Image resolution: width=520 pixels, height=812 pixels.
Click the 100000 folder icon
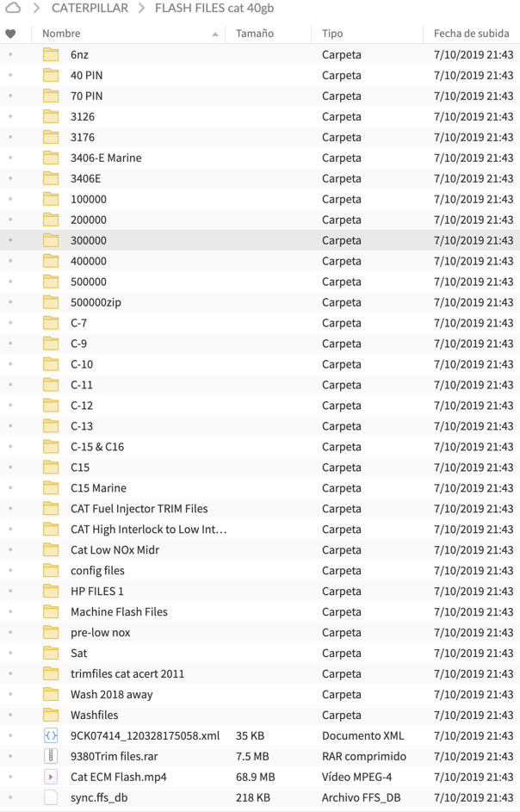pos(51,199)
